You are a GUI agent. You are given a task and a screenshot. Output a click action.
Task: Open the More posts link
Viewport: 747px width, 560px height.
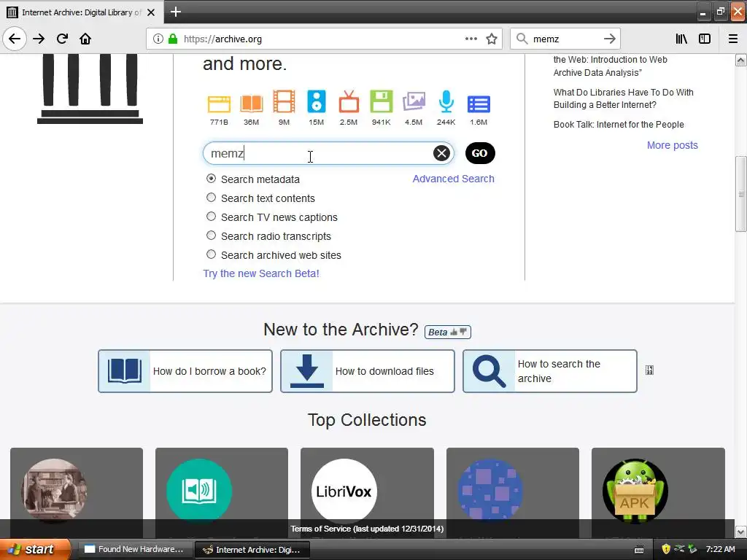point(672,145)
